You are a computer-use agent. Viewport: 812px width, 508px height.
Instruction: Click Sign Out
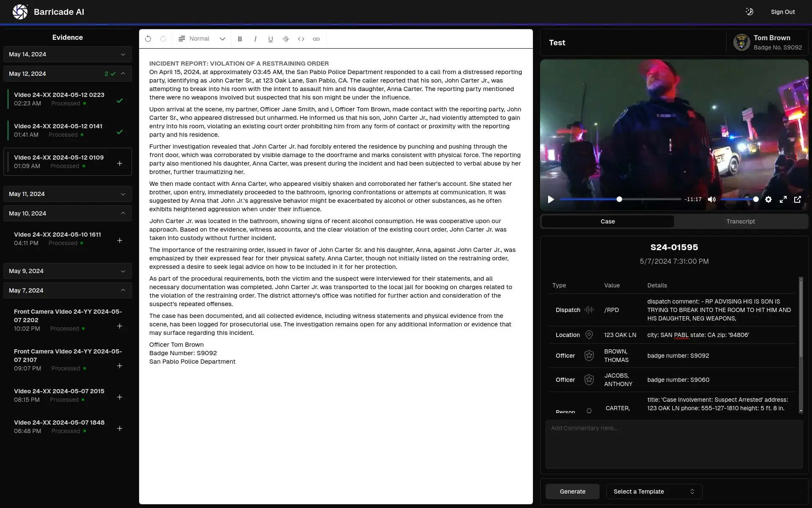(x=782, y=12)
